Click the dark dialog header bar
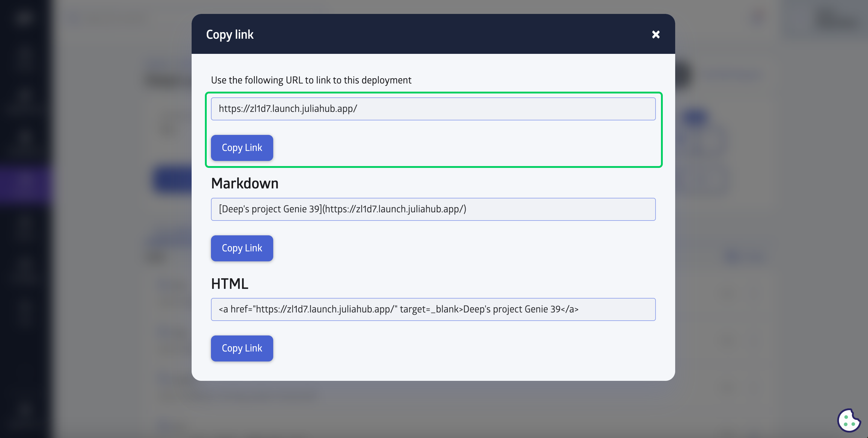This screenshot has height=438, width=868. pos(433,34)
